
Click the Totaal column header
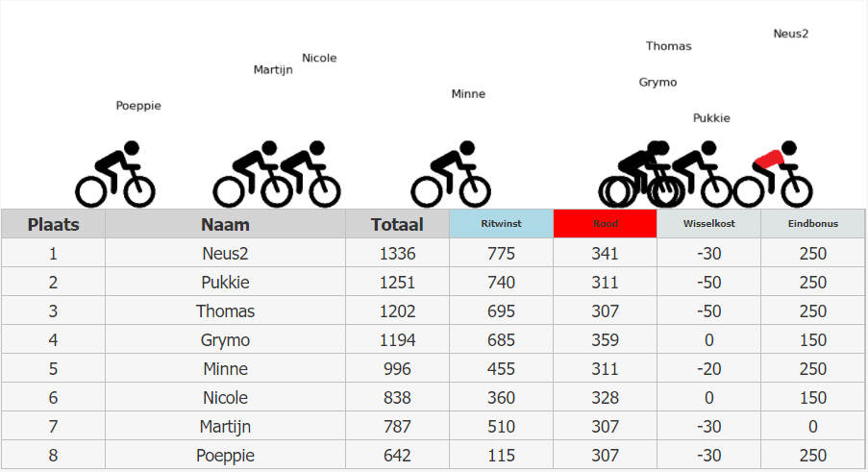click(x=397, y=224)
